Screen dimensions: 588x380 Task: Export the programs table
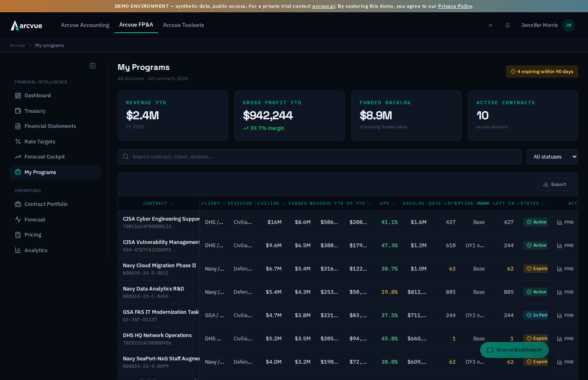click(555, 184)
